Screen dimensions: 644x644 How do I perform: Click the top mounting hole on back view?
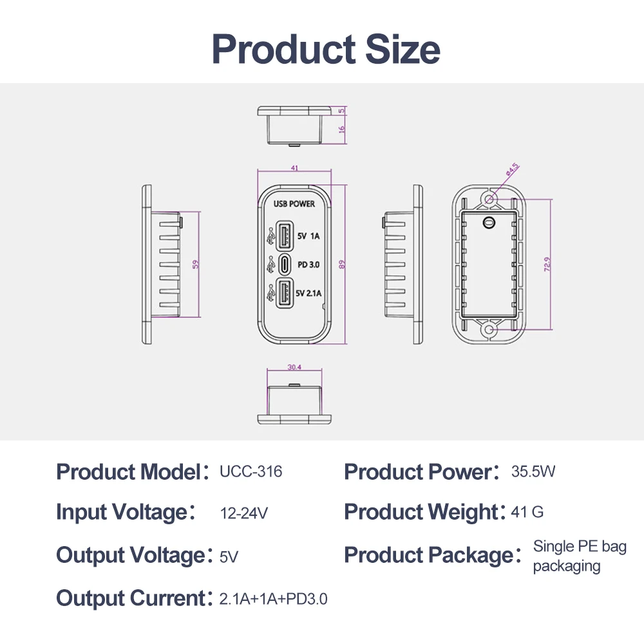(489, 199)
